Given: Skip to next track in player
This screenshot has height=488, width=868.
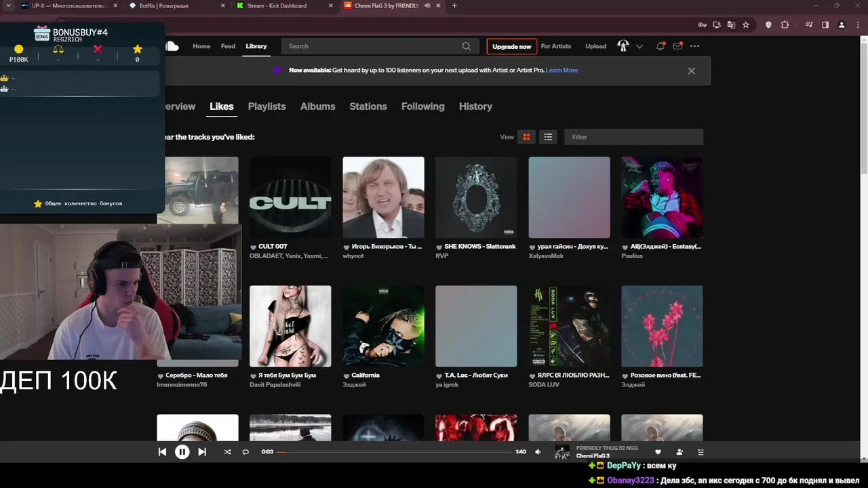Looking at the screenshot, I should (202, 452).
